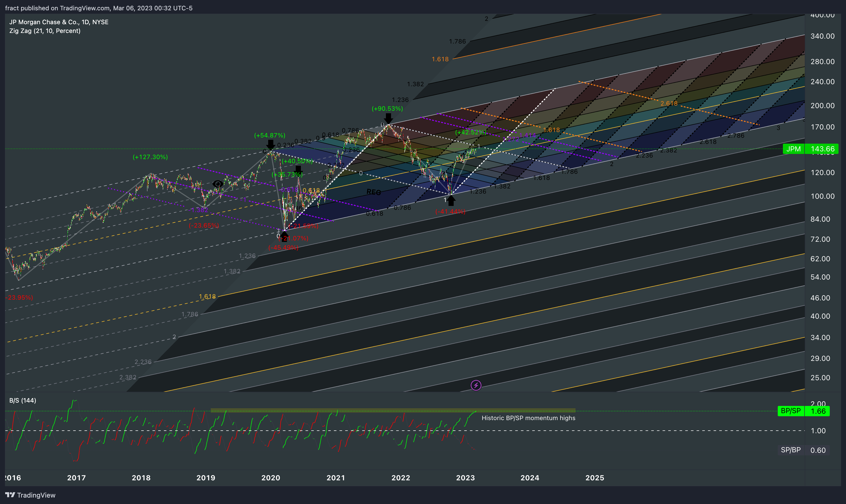Click the 2020 year on the time axis
The image size is (846, 504).
[270, 478]
